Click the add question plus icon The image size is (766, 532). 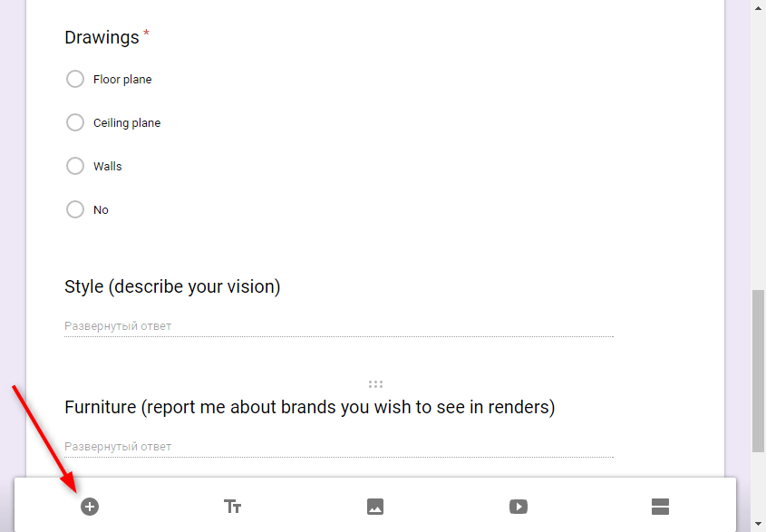pyautogui.click(x=89, y=507)
